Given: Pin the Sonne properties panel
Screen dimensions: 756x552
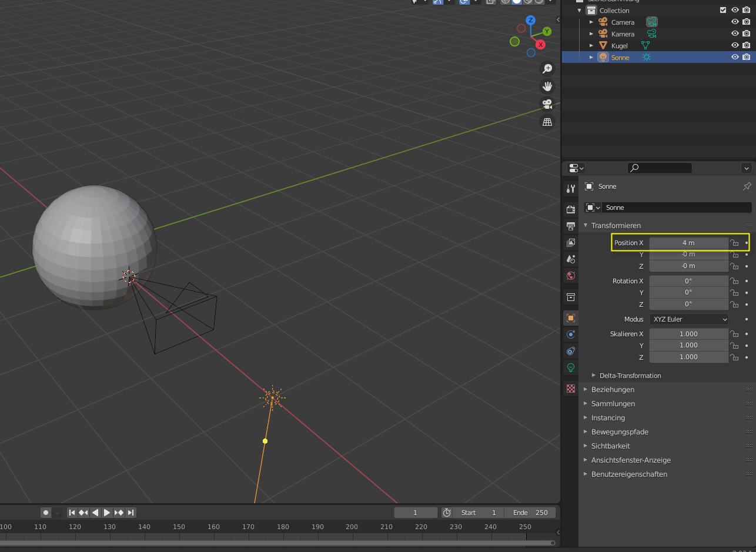Looking at the screenshot, I should [x=747, y=186].
